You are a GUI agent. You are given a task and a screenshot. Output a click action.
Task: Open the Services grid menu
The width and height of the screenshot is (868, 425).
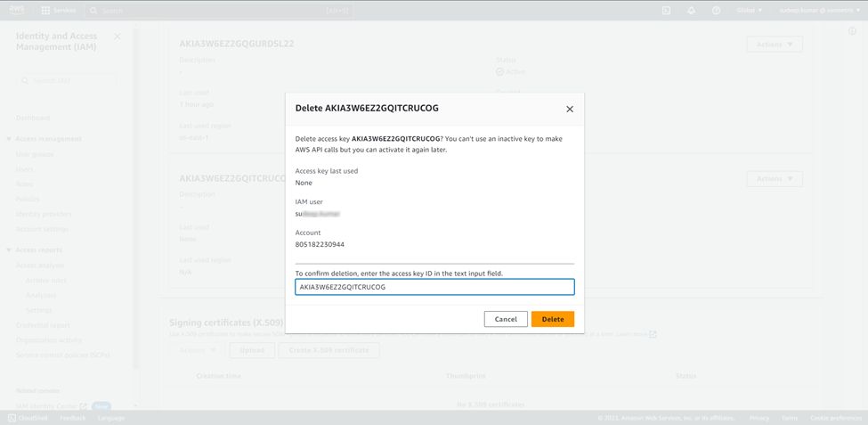[x=59, y=11]
